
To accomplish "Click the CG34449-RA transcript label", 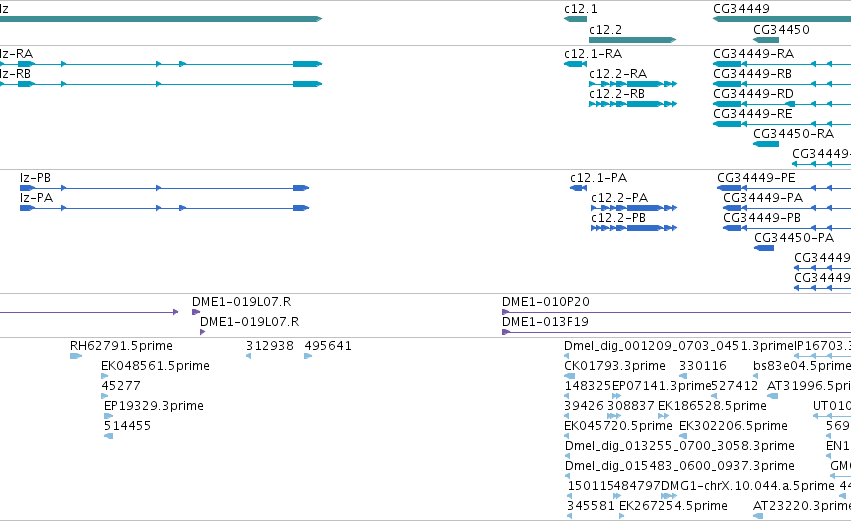I will [753, 54].
